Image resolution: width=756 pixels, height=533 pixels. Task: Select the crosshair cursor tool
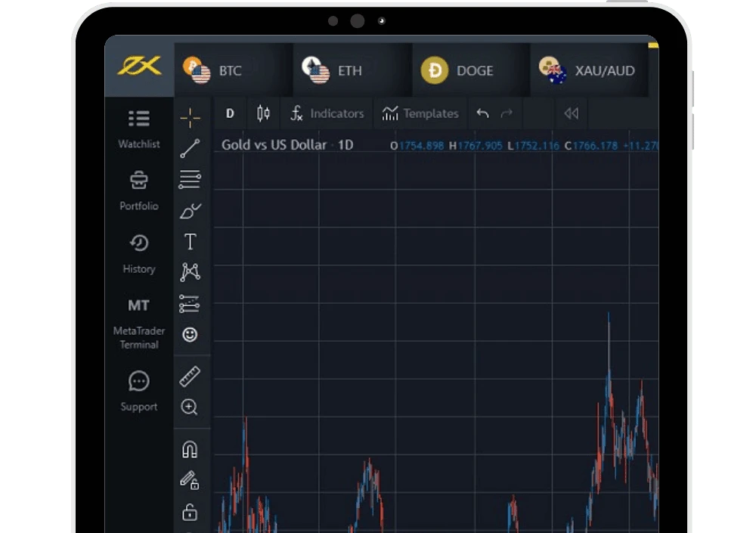pos(190,118)
